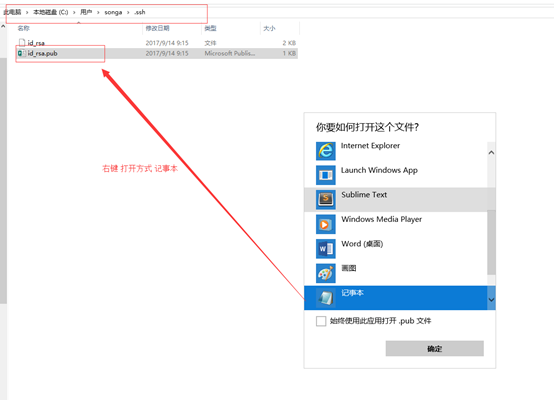
Task: Select Windows Media Player icon
Action: (x=325, y=224)
